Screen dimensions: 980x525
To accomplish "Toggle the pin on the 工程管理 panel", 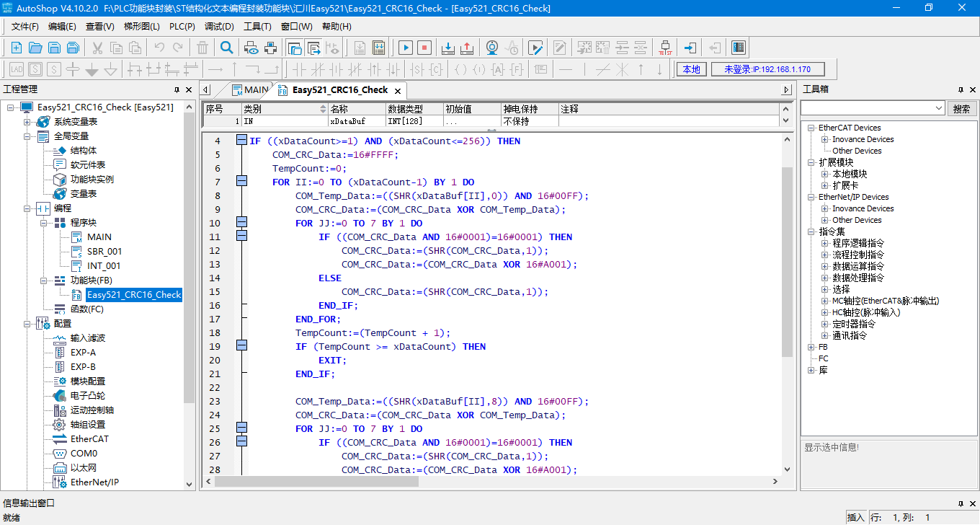I will pos(177,89).
